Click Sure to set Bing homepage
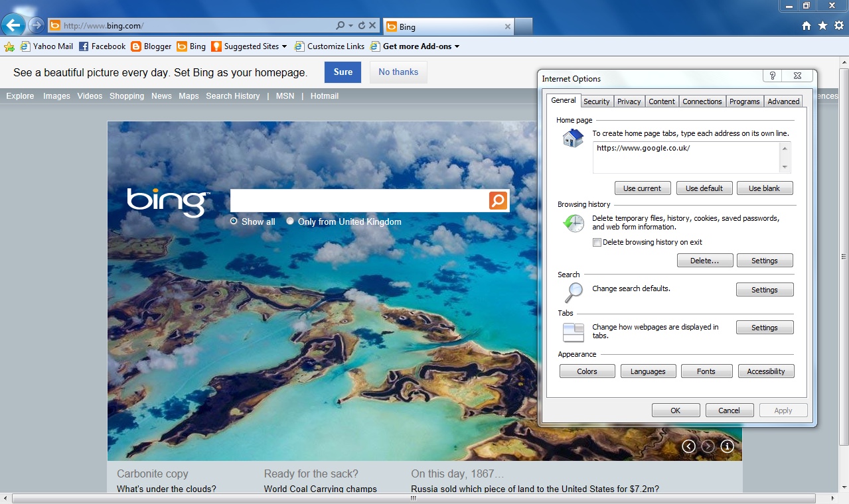 343,72
